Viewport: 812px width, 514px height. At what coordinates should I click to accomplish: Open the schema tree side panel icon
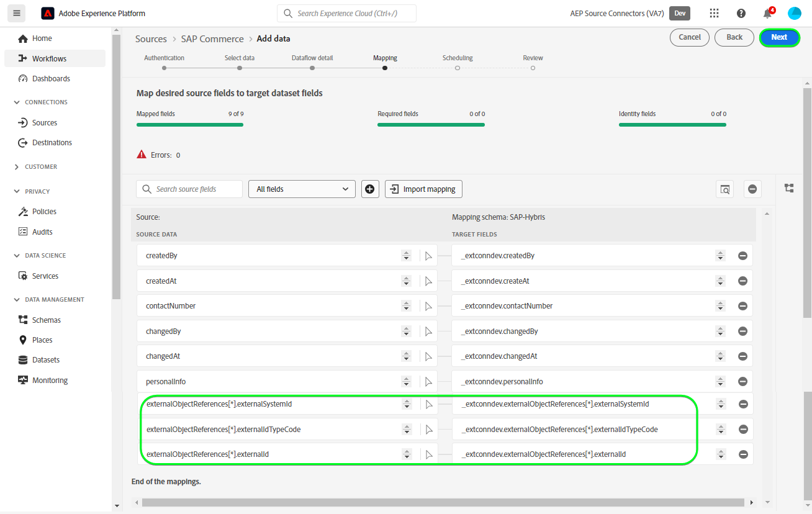pyautogui.click(x=789, y=188)
